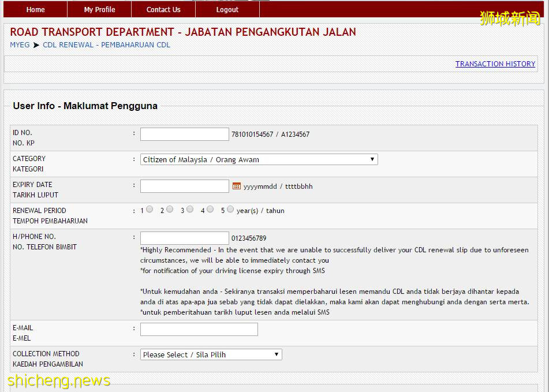Choose the 3 year renewal option
Viewport: 549px width, 392px height.
point(190,210)
